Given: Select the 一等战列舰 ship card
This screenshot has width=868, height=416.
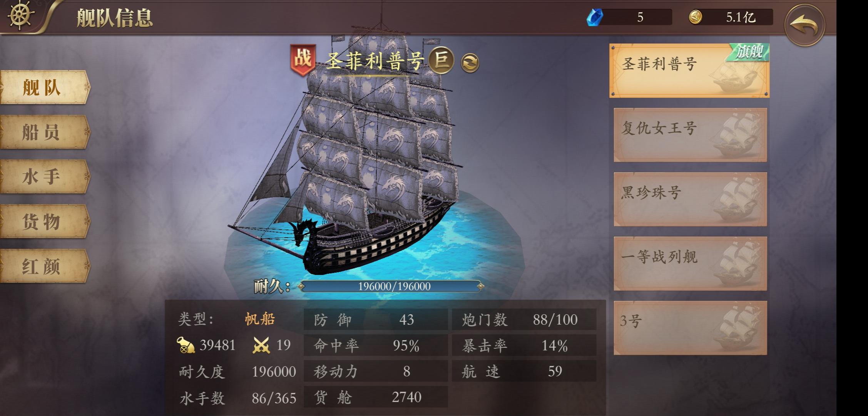Looking at the screenshot, I should click(690, 263).
